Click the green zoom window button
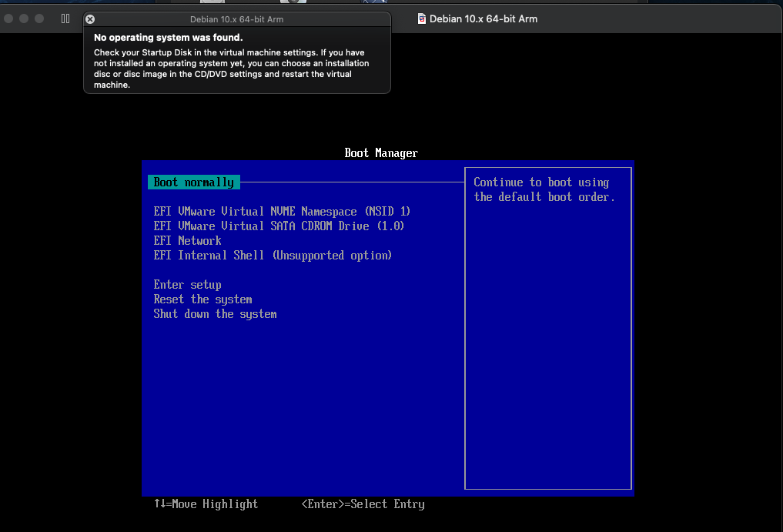 click(39, 18)
